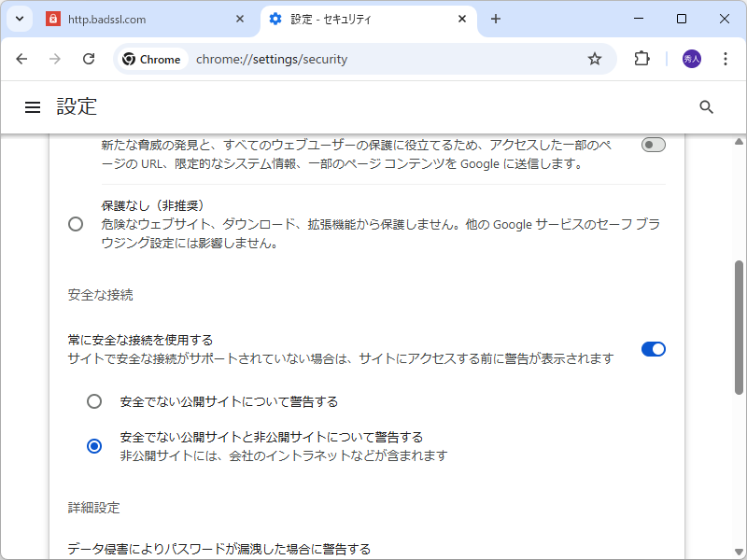
Task: Switch to the http.badssl.com tab
Action: [x=131, y=19]
